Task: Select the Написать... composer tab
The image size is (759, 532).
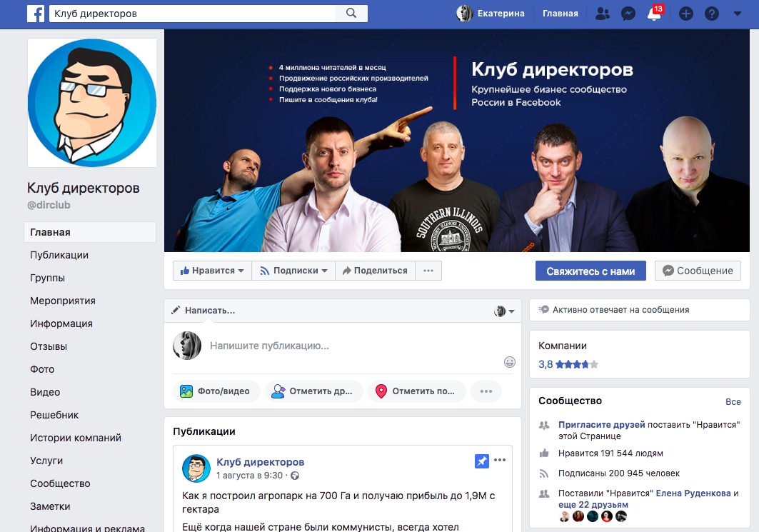Action: (203, 311)
